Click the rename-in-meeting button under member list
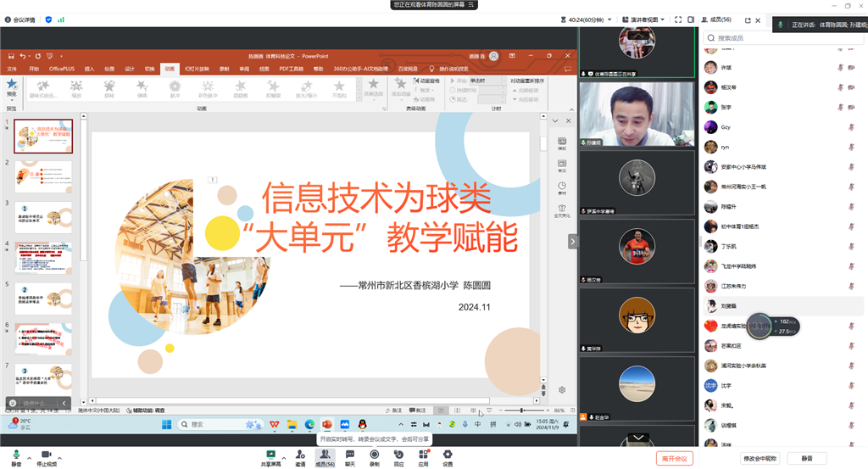 (759, 459)
